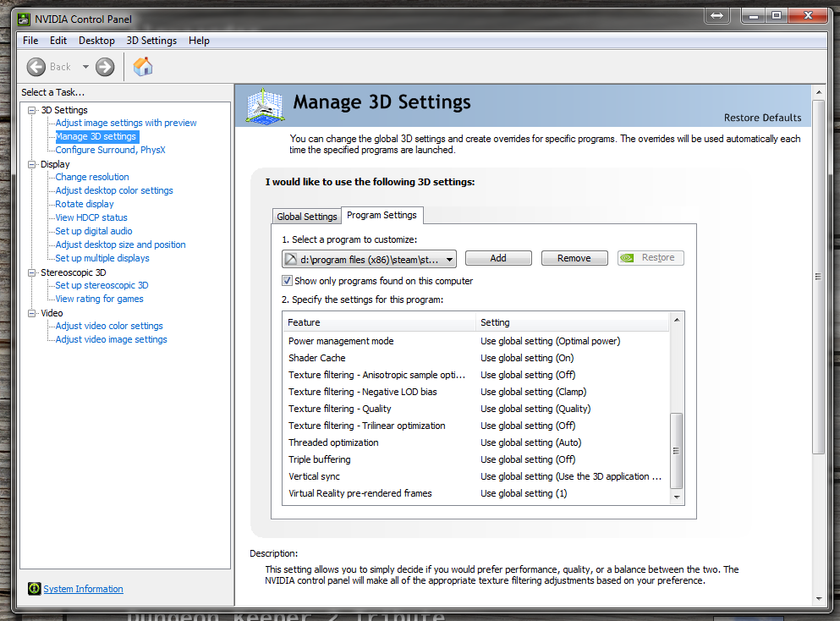Screen dimensions: 840x621
Task: Click the Back arrow toolbar icon
Action: [36, 67]
